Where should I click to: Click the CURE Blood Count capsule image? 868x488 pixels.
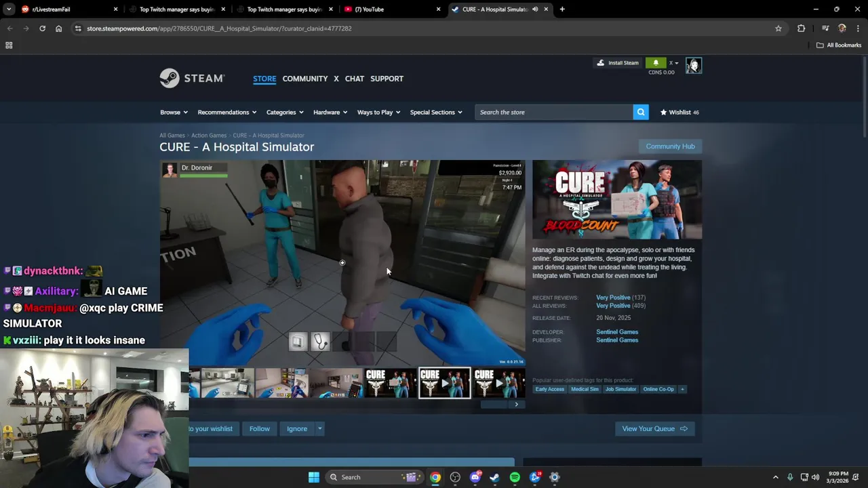pyautogui.click(x=617, y=199)
